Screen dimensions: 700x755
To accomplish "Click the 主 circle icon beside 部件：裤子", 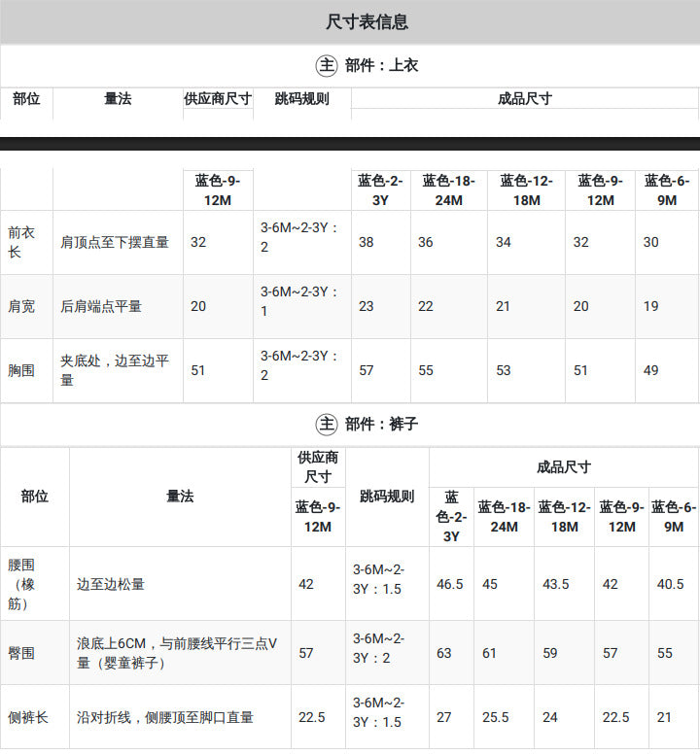I will point(327,424).
